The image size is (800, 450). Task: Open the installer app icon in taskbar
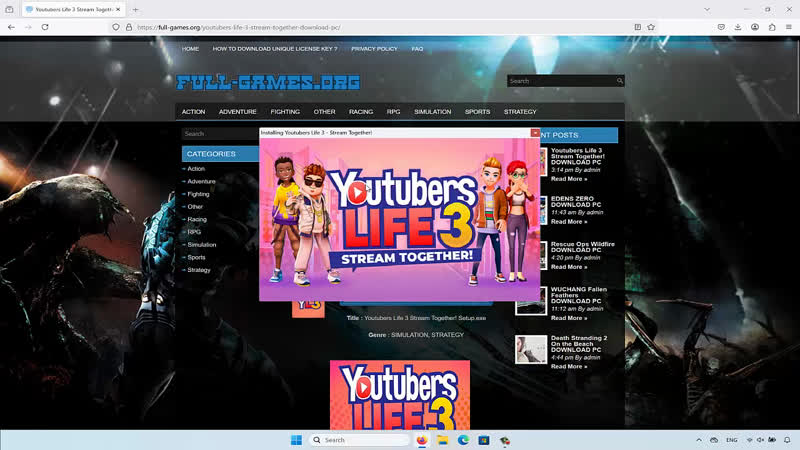[x=505, y=440]
